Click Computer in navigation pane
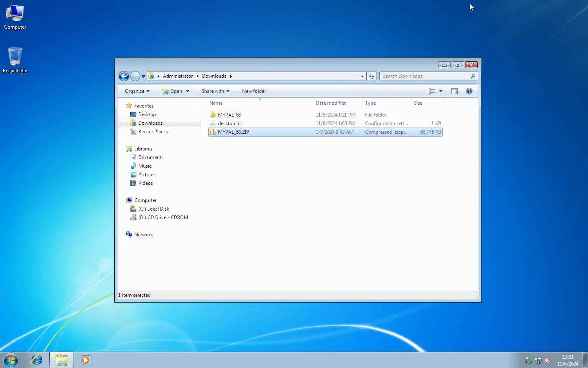The image size is (588, 368). click(x=145, y=200)
